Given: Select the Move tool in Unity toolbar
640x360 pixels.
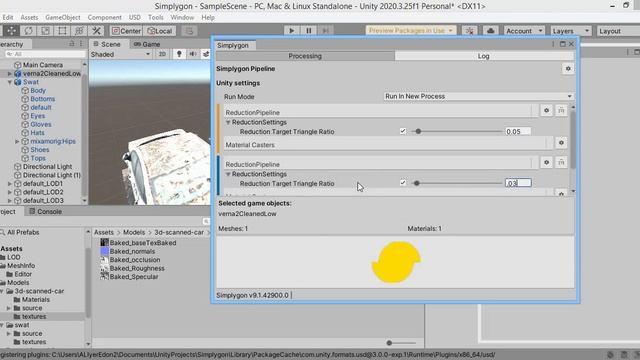Looking at the screenshot, I should tap(11, 31).
